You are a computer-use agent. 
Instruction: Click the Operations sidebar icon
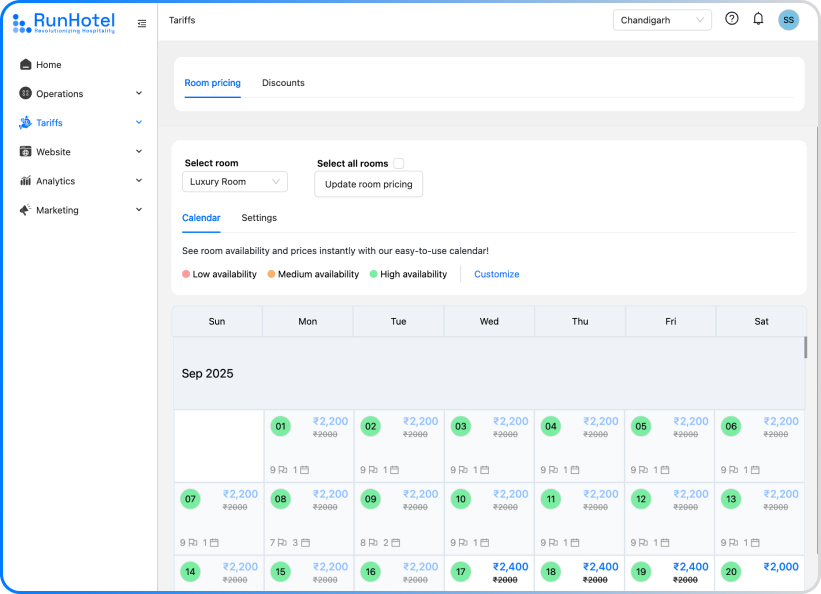(x=25, y=93)
